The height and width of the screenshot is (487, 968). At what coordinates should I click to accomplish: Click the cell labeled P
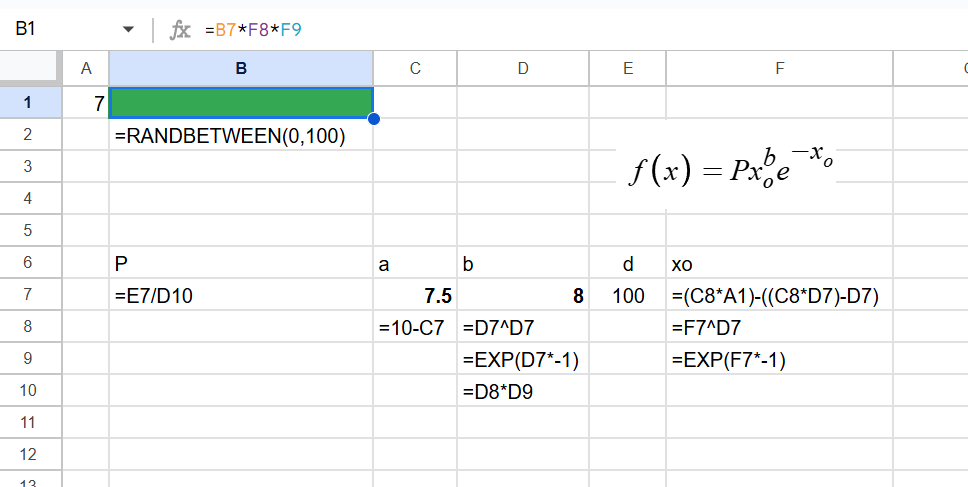pos(241,263)
